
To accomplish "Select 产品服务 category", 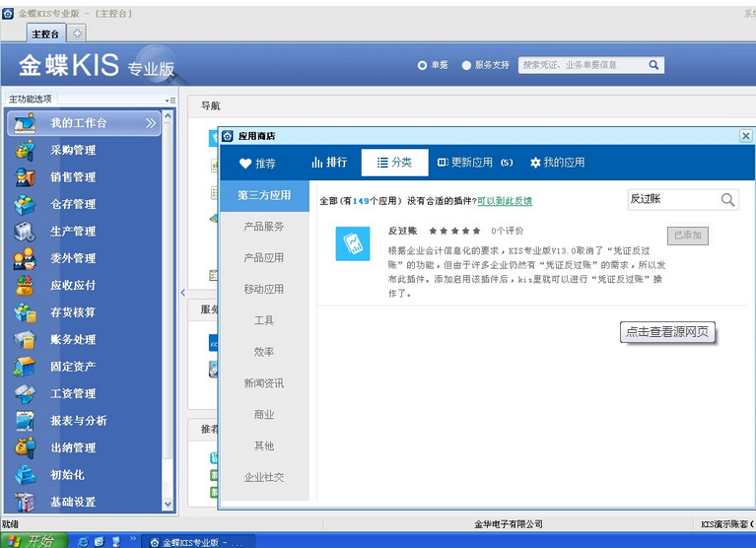I will coord(264,227).
